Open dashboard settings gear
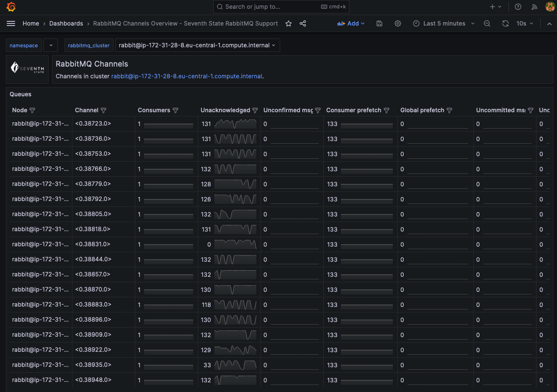Viewport: 557px width, 392px height. [398, 23]
